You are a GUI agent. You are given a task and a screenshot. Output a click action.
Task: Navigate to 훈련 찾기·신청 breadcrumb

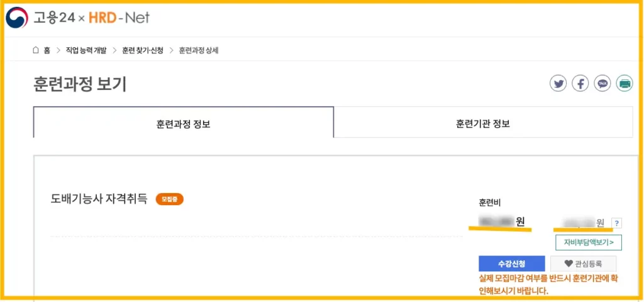click(143, 50)
